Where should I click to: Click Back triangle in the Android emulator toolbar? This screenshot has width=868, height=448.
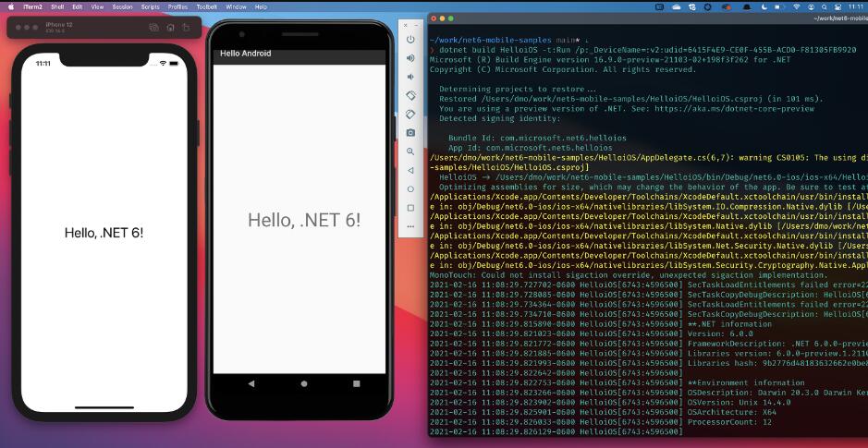point(410,170)
